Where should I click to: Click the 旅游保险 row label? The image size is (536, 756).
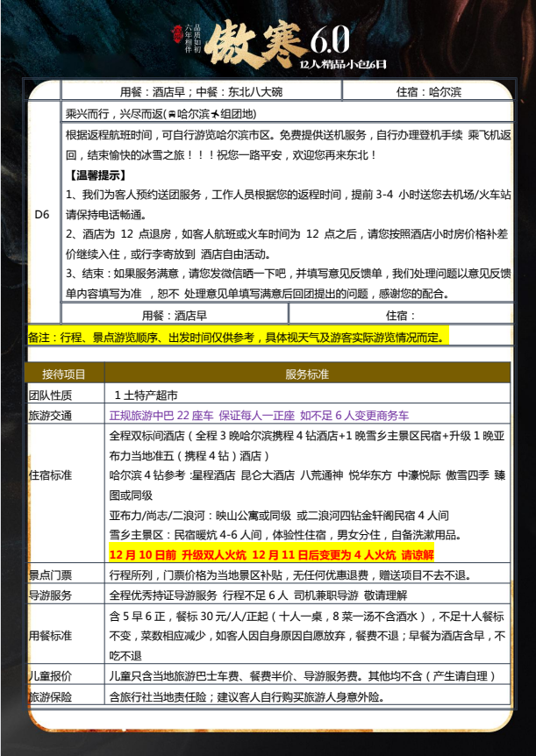(x=50, y=696)
